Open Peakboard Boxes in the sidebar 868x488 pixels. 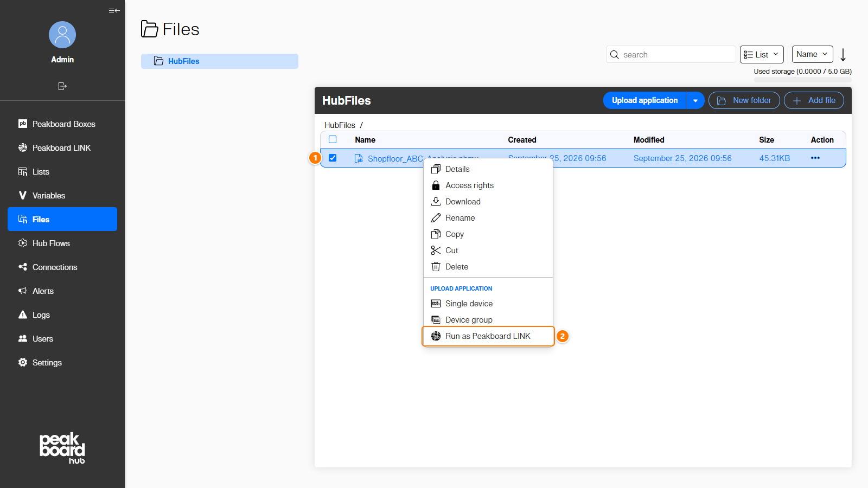[62, 124]
